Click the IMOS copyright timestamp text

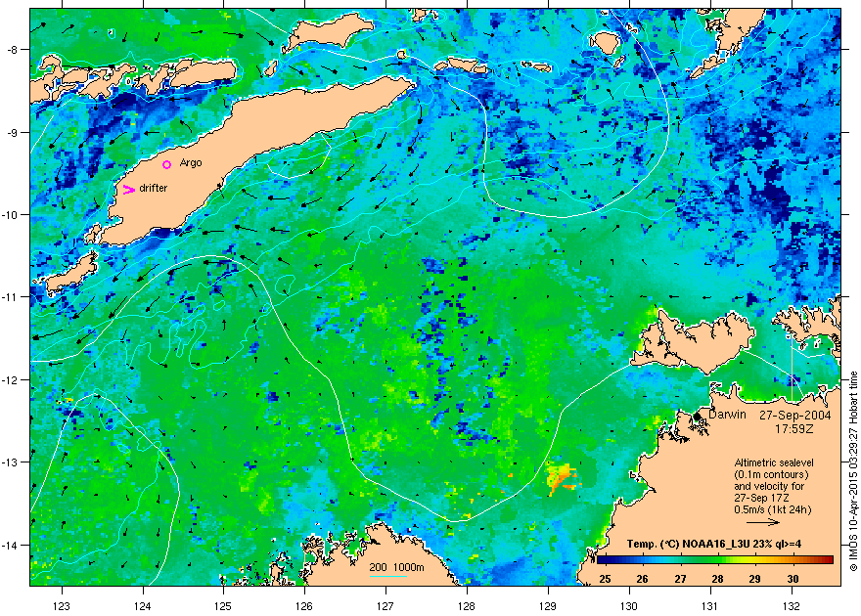coord(853,471)
